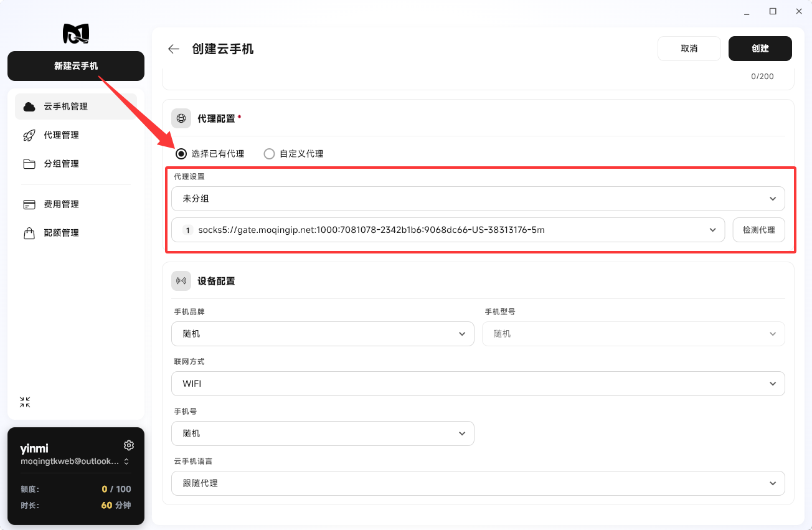Click the 检测代理 button
The image size is (812, 530).
click(x=759, y=230)
